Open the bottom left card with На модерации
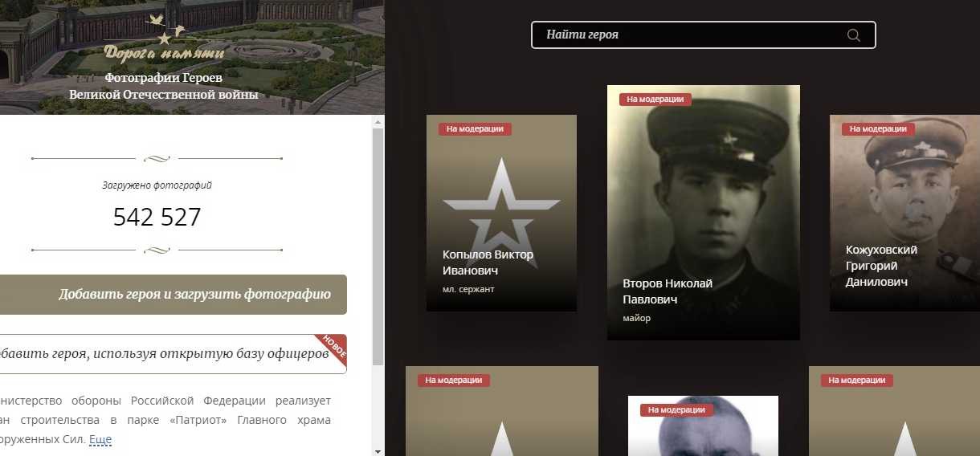 coord(502,411)
